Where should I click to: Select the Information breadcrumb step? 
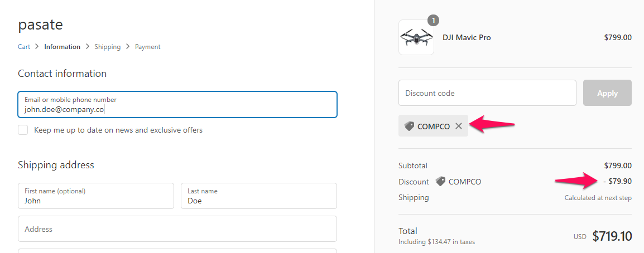(x=63, y=47)
